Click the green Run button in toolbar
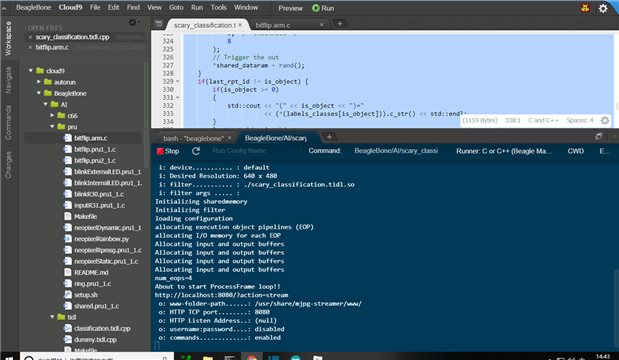This screenshot has width=619, height=360. 323,8
